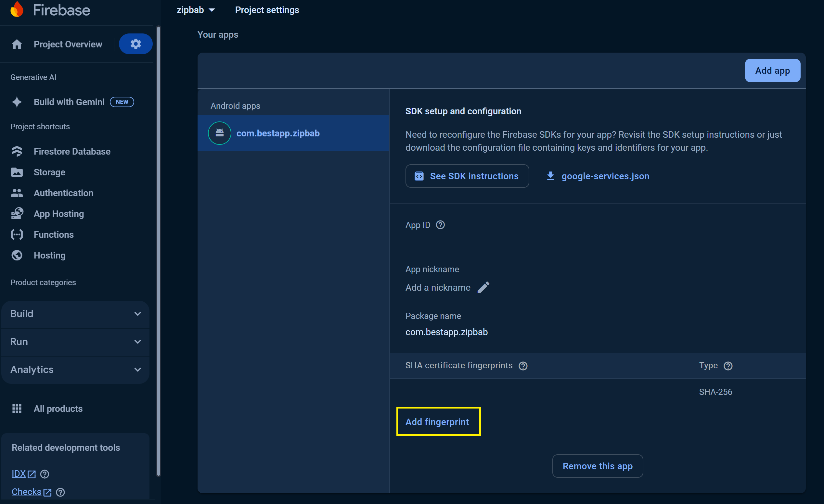The width and height of the screenshot is (824, 504).
Task: Expand the Analytics category
Action: point(75,370)
